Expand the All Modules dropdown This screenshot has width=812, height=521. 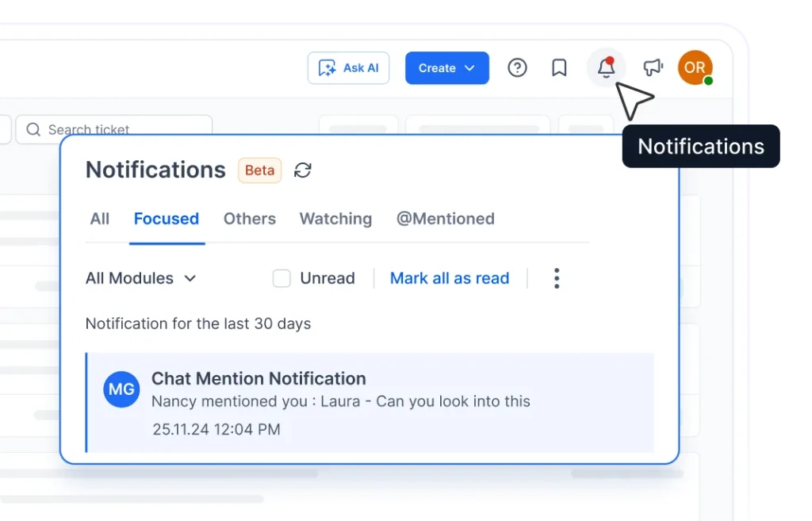point(141,278)
